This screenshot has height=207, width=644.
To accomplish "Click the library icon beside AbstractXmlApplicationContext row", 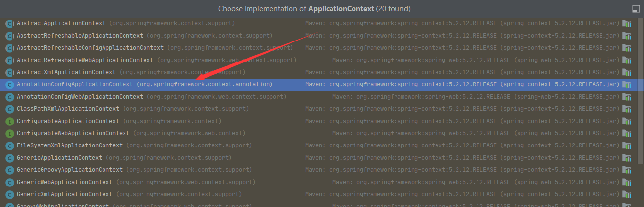I will (x=626, y=72).
